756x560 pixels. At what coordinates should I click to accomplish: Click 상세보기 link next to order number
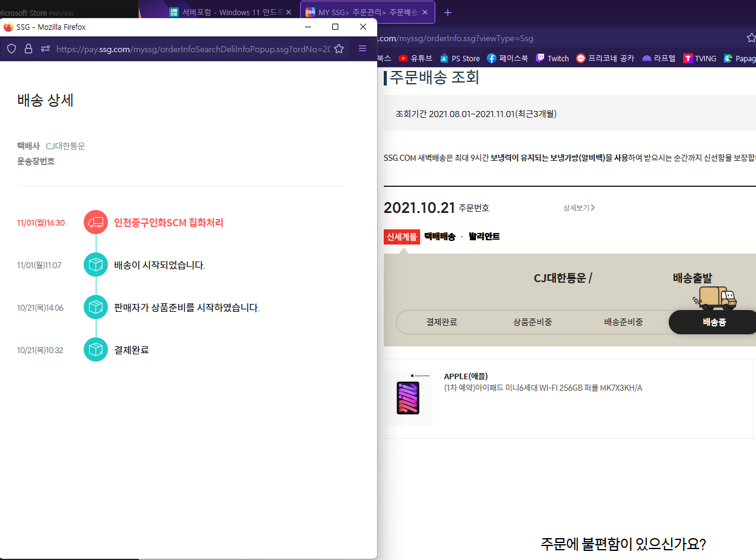click(x=579, y=207)
